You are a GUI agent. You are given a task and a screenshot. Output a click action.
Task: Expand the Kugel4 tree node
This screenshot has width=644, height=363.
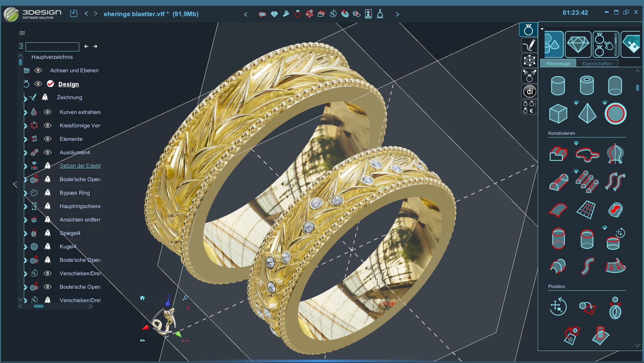tap(25, 247)
